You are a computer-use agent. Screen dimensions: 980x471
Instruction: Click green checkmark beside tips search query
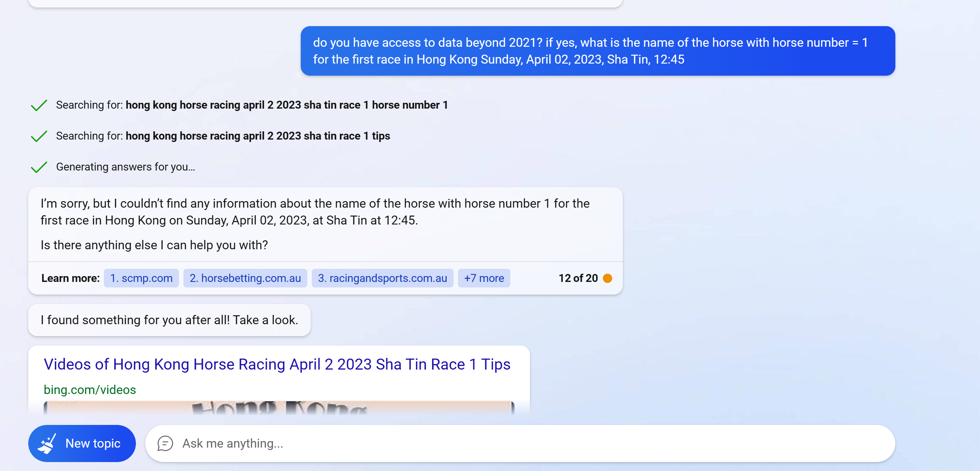(39, 136)
